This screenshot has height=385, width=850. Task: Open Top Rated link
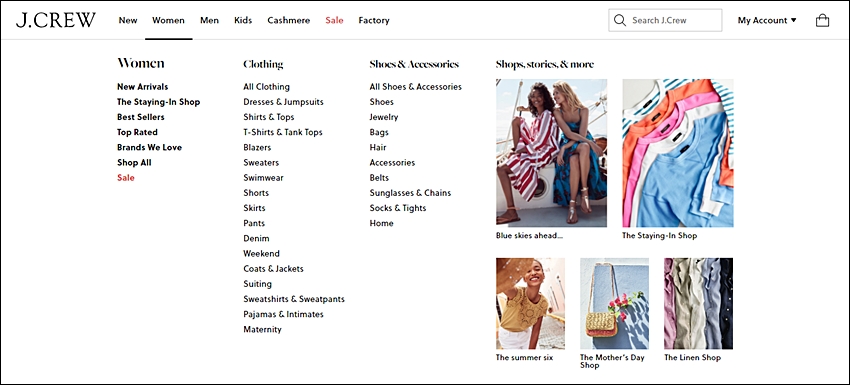[137, 132]
